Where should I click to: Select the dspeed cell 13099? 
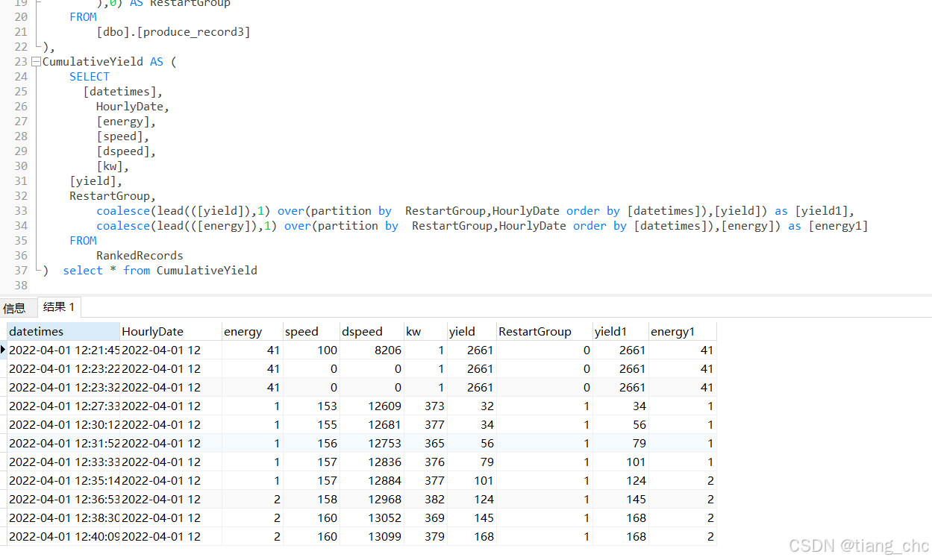pos(372,536)
